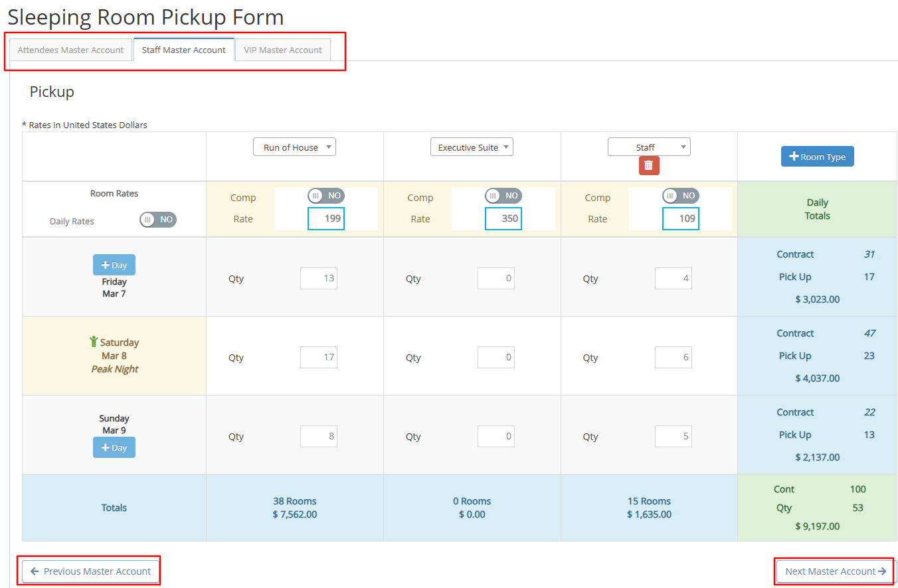Add a day after Sunday Mar 9
This screenshot has width=898, height=588.
point(114,447)
